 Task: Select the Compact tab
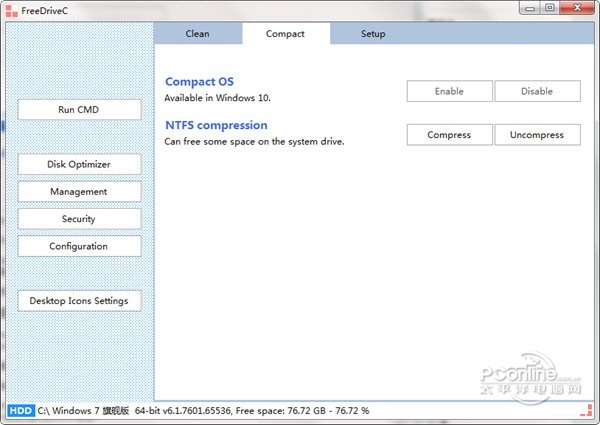coord(285,33)
